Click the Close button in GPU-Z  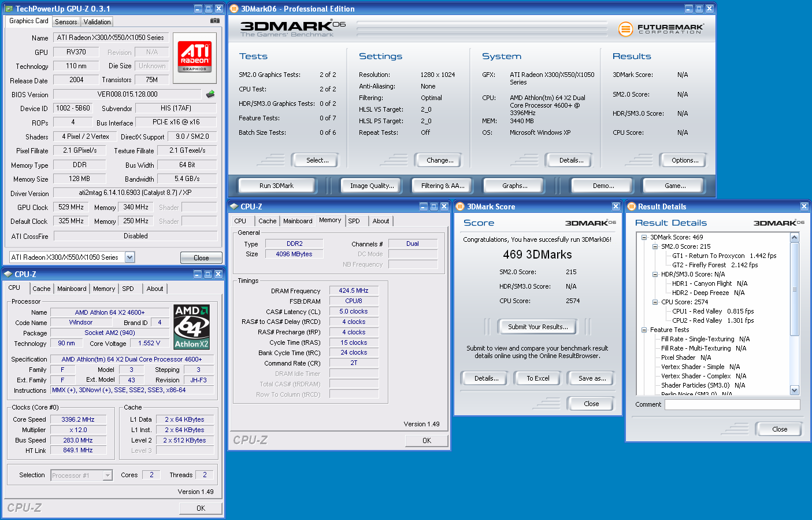pyautogui.click(x=201, y=257)
